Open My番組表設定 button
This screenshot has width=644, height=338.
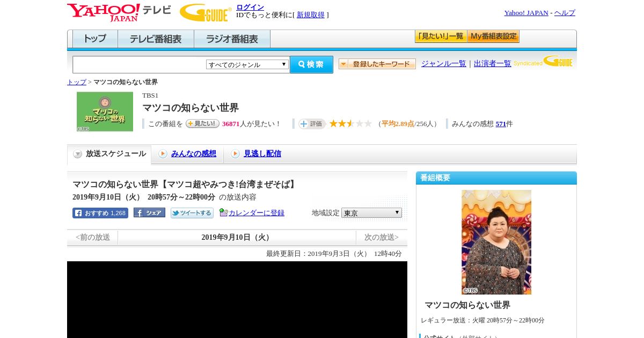pos(493,36)
